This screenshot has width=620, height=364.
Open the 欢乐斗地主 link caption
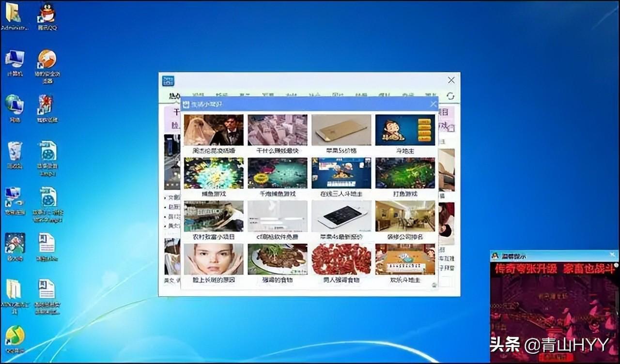pos(405,280)
